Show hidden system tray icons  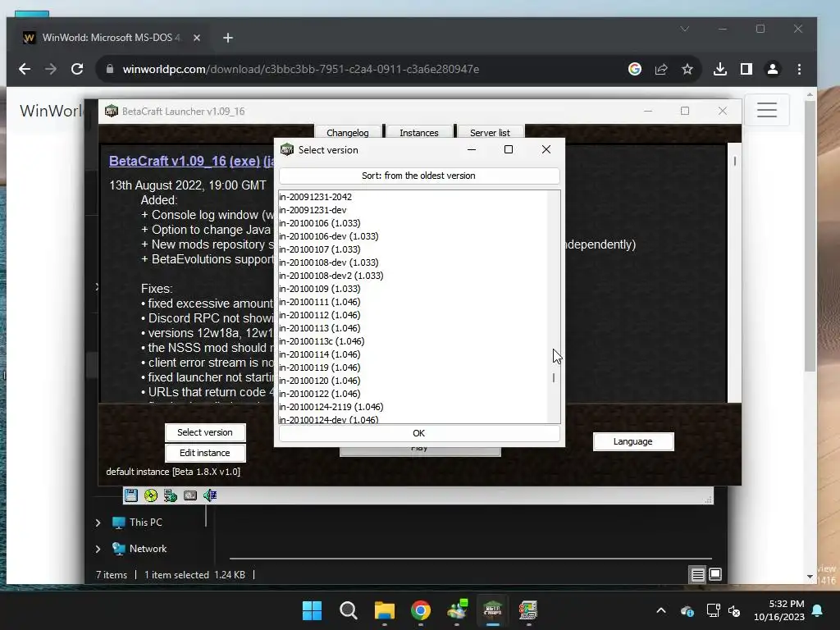pos(661,610)
